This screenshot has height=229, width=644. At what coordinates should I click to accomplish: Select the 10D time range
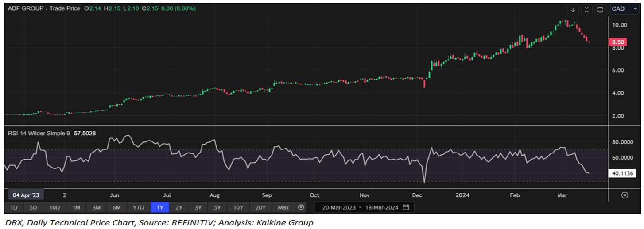pos(54,207)
